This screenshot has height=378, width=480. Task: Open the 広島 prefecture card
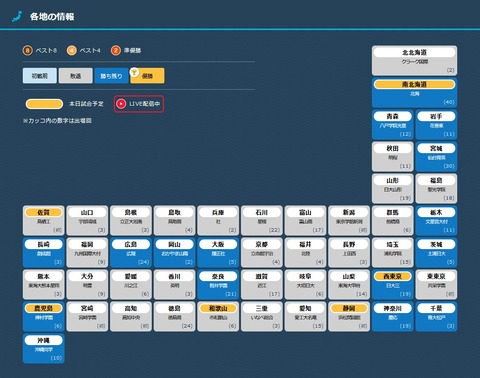coord(131,253)
